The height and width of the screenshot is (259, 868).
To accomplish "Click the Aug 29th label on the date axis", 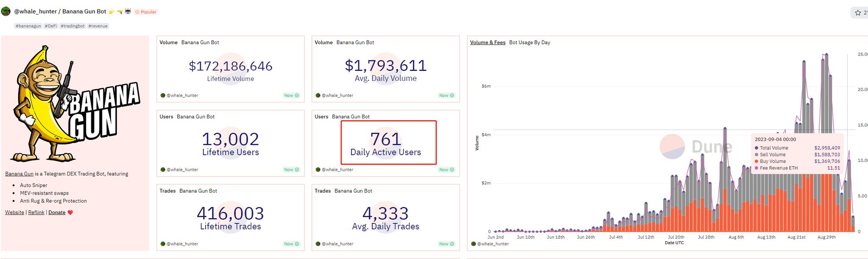I will [x=826, y=237].
